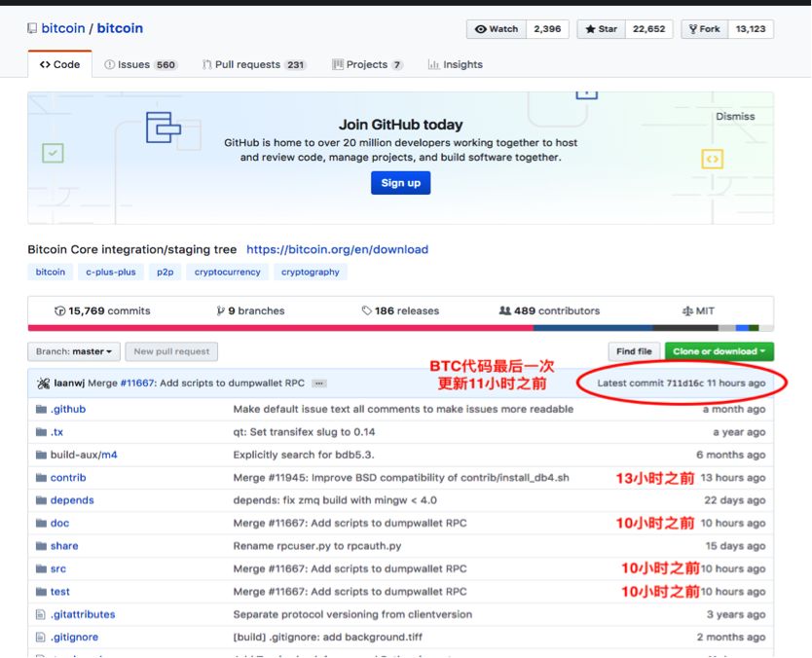Select the Code tab
The image size is (812, 658).
coord(59,64)
